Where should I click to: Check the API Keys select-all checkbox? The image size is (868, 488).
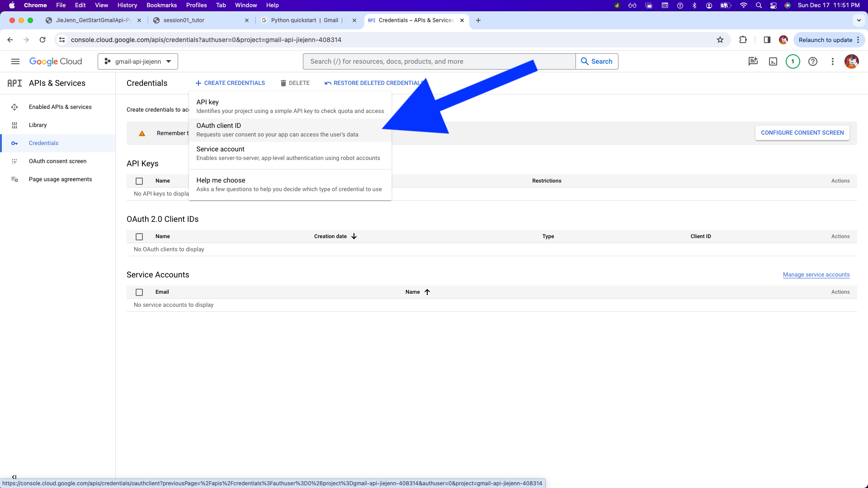pos(139,181)
